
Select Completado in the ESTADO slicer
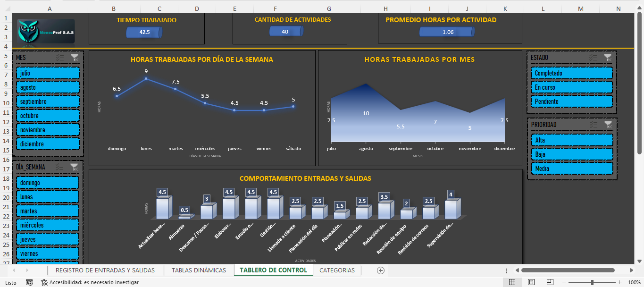point(572,73)
